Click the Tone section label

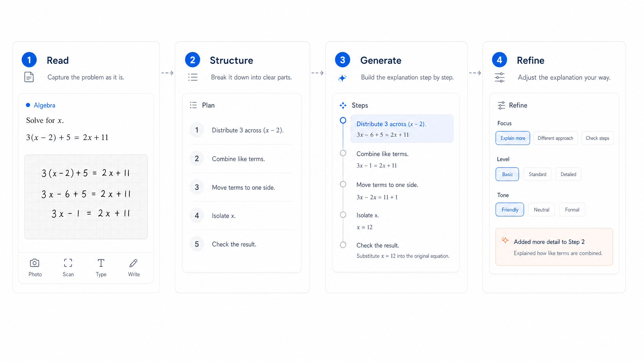click(503, 195)
